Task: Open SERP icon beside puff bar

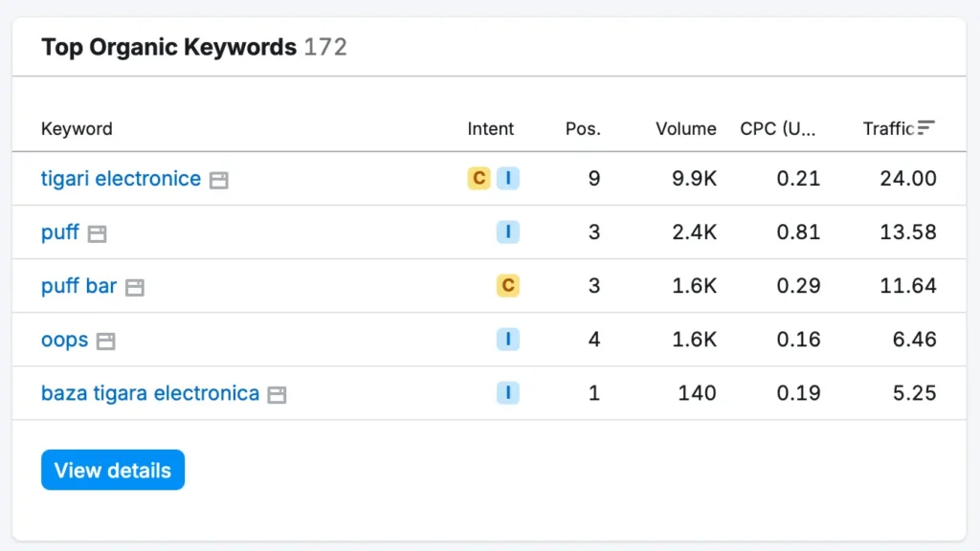Action: pyautogui.click(x=134, y=287)
